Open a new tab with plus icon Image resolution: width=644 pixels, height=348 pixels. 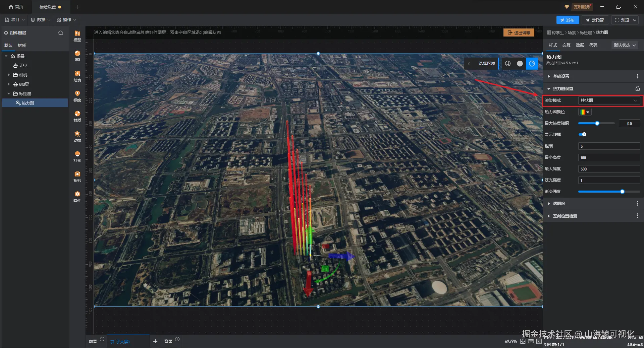coord(77,7)
